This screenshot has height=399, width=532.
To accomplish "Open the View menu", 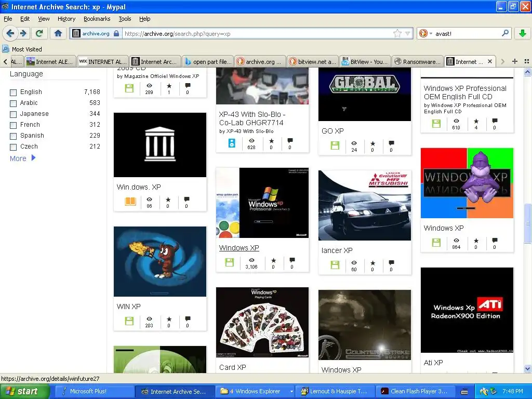I will coord(44,19).
